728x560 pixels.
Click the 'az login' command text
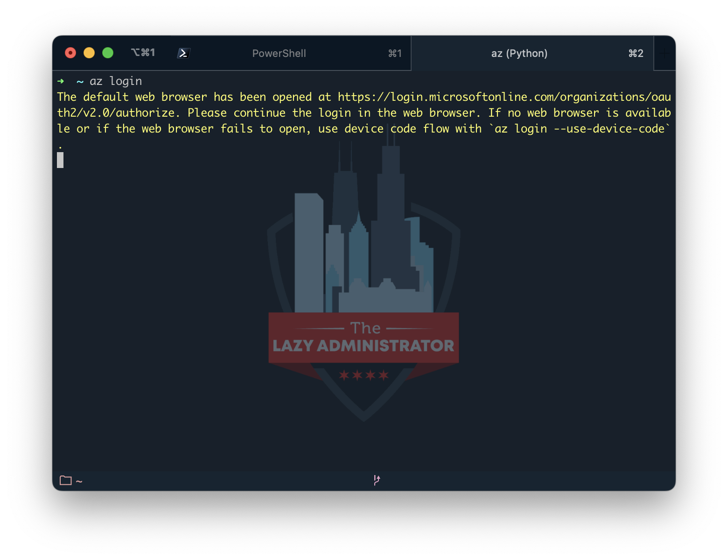(116, 81)
